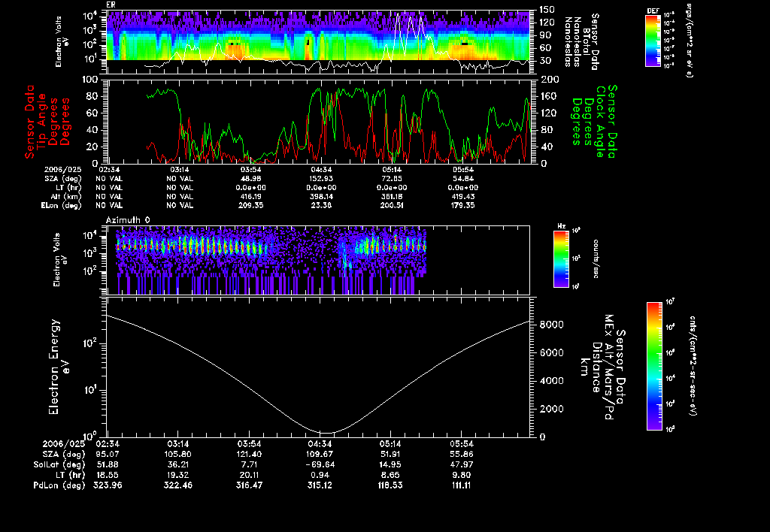Click the 'counts/sec' units label
This screenshot has height=532, width=770.
click(x=596, y=258)
